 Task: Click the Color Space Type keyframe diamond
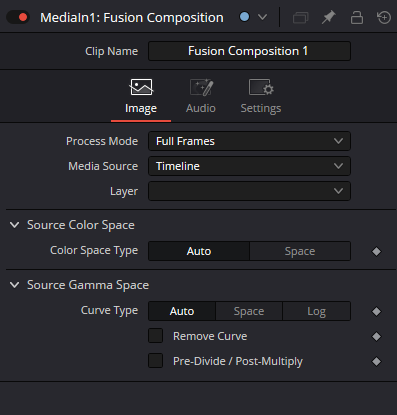376,252
